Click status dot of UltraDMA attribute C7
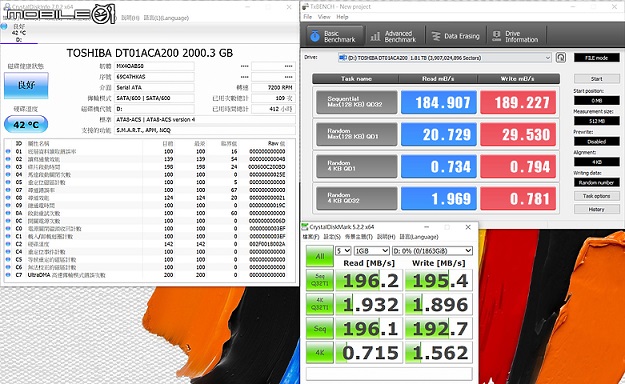The width and height of the screenshot is (625, 384). 8,275
